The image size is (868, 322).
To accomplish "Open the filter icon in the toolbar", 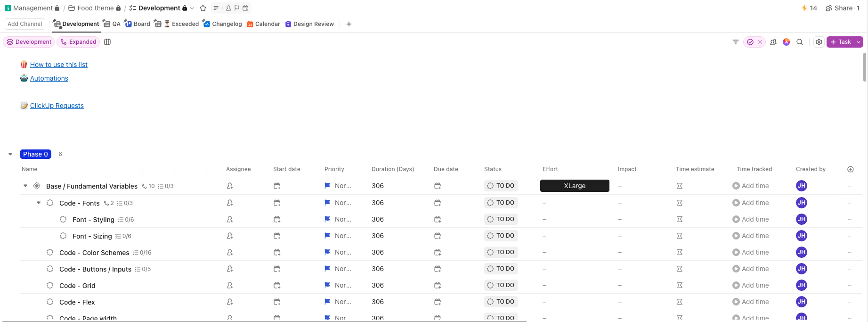I will tap(735, 42).
